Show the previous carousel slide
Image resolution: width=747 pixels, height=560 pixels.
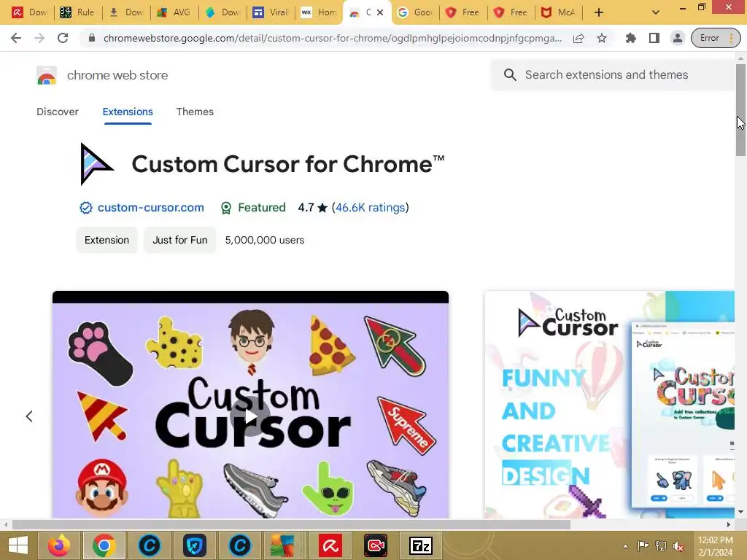tap(29, 416)
